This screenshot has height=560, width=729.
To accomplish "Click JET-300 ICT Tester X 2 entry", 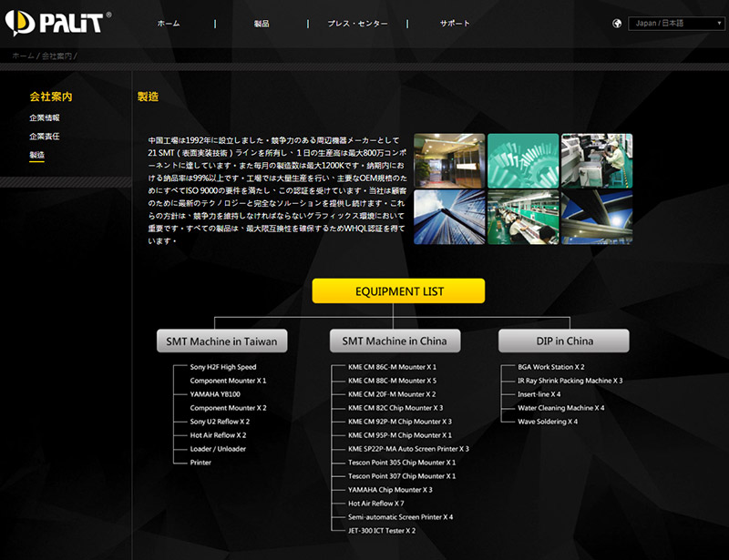I will [382, 531].
